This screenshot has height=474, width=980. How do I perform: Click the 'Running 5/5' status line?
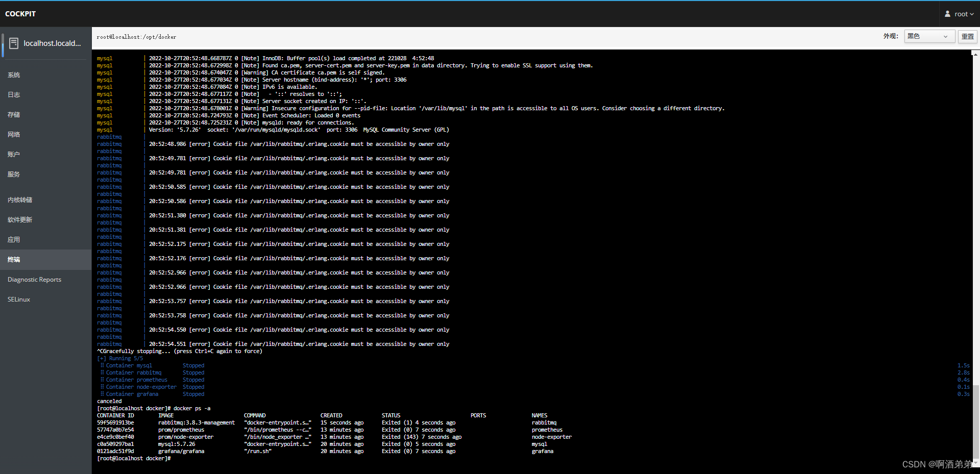coord(120,358)
